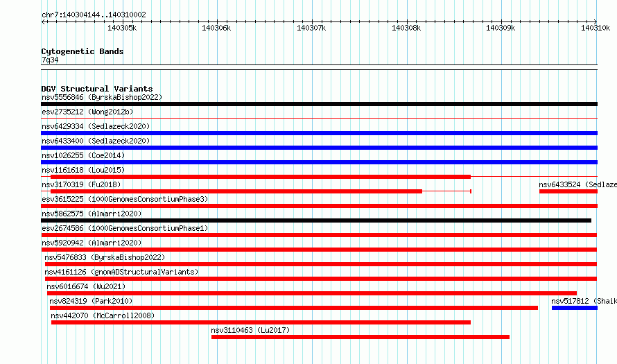This screenshot has width=617, height=364.
Task: Click the 140306k ruler tick label
Action: tap(216, 28)
